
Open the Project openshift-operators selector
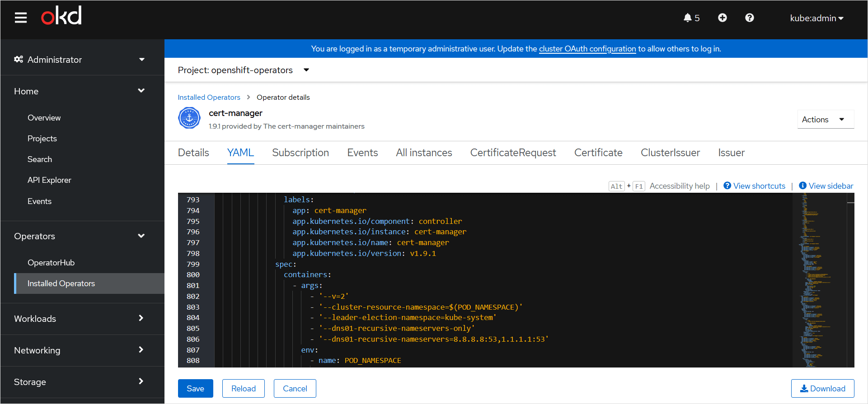(244, 70)
